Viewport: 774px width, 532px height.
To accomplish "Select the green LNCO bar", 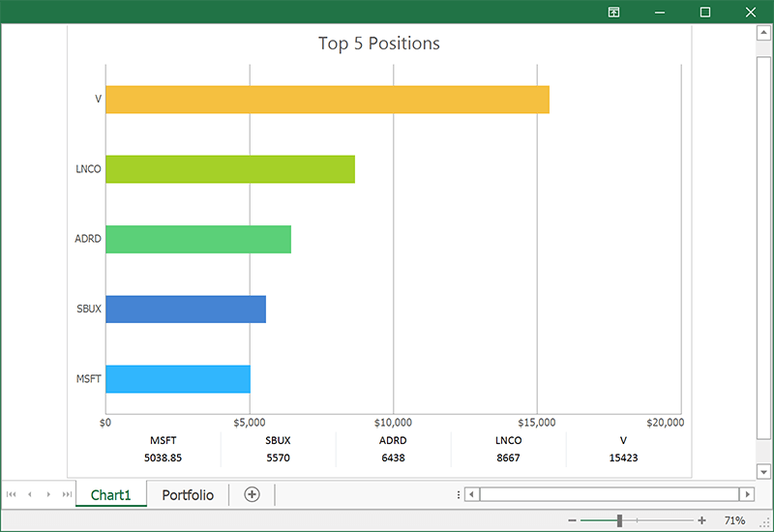I will pyautogui.click(x=229, y=169).
